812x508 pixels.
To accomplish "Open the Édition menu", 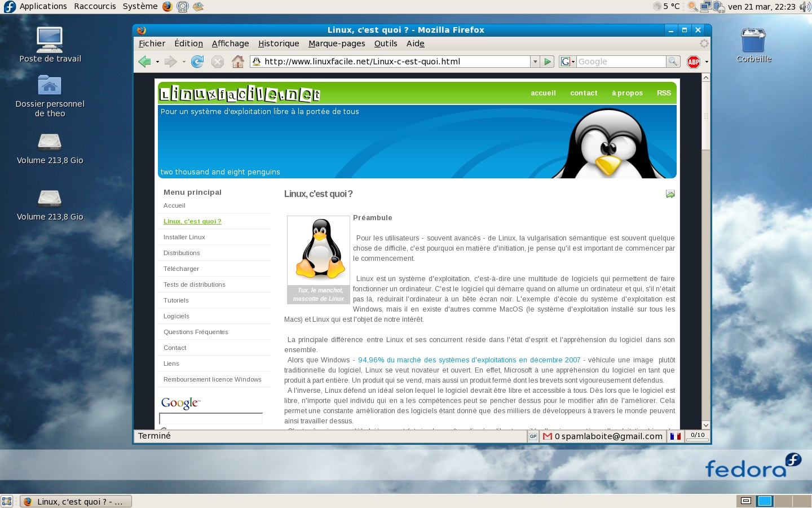I will [x=188, y=43].
